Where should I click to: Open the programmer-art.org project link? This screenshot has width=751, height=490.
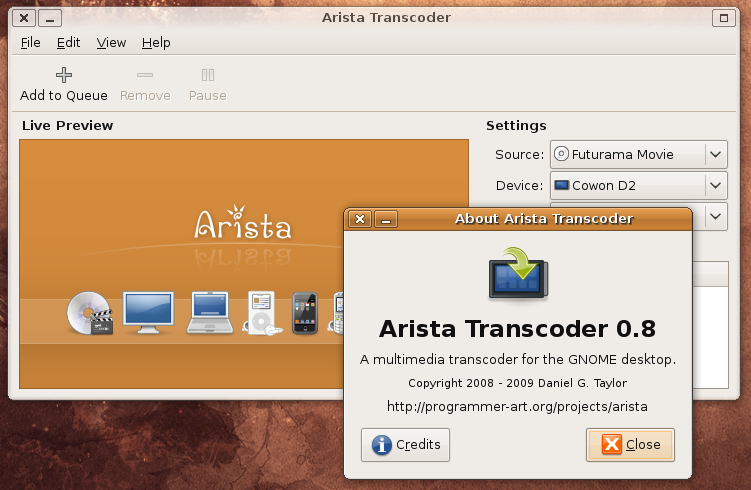(x=517, y=407)
